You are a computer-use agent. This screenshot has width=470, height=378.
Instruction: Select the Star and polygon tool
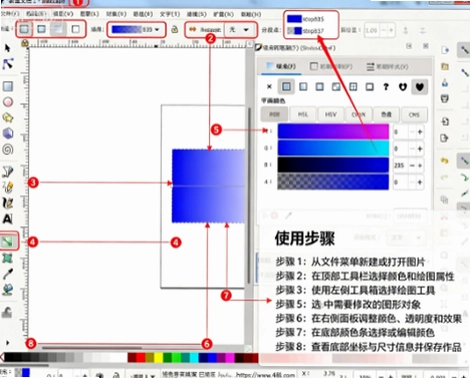tap(8, 117)
